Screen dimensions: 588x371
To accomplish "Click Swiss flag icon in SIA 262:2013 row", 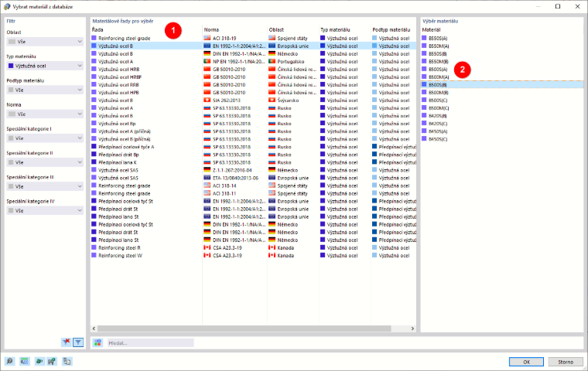I will tap(207, 100).
